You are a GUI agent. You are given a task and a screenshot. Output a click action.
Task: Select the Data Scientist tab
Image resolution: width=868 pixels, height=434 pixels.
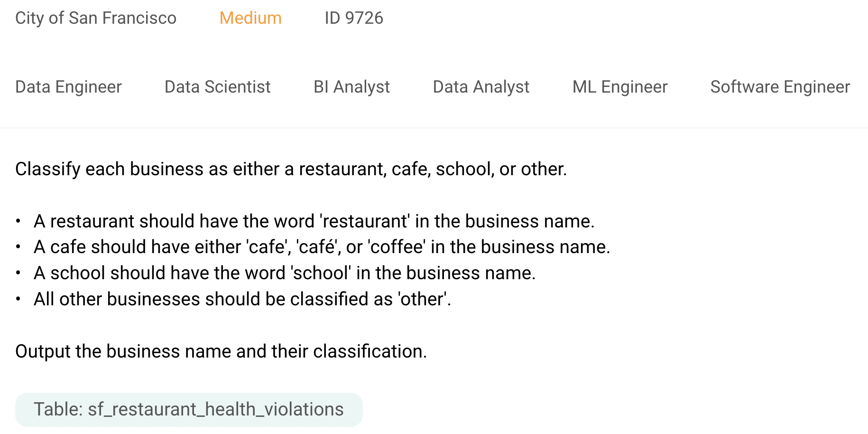pyautogui.click(x=218, y=87)
